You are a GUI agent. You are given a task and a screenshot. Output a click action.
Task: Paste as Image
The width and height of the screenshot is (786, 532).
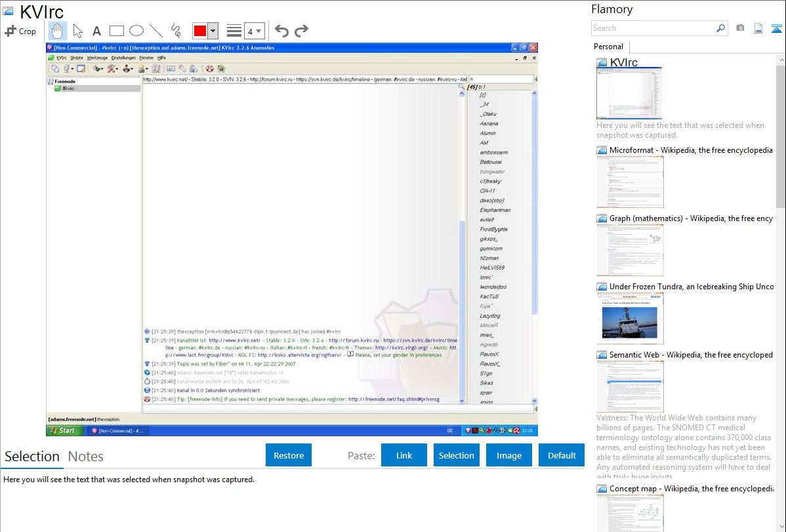pos(508,455)
